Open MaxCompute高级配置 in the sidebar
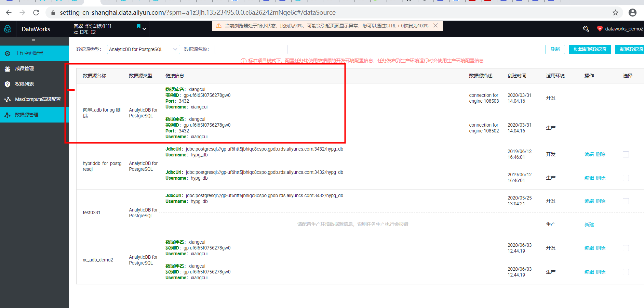 pos(34,100)
